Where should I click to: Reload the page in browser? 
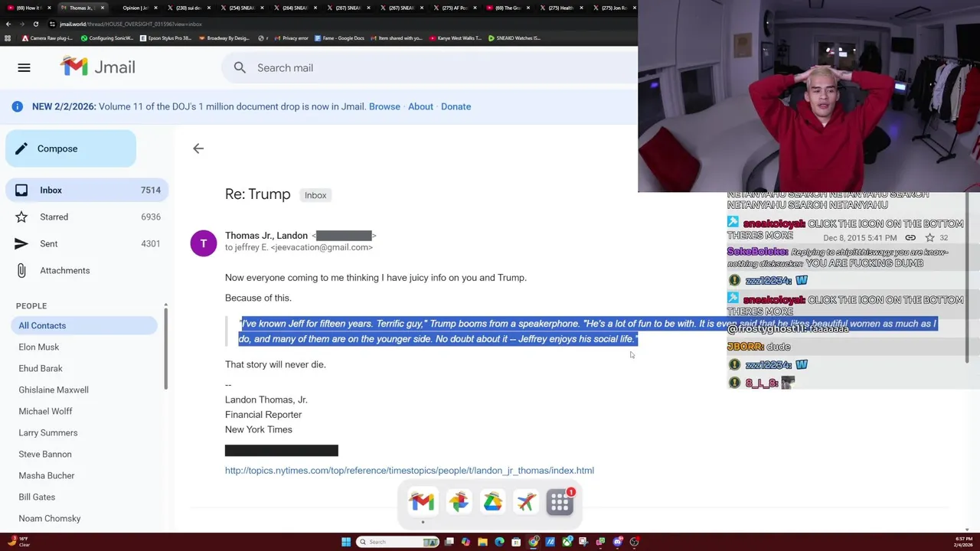tap(35, 24)
